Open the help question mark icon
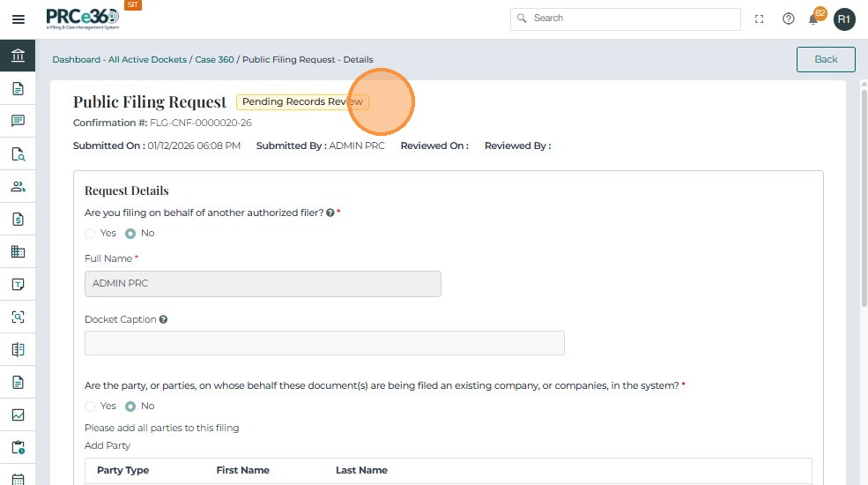 (789, 19)
